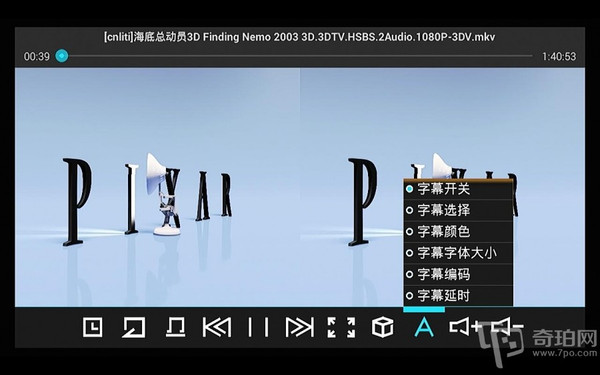Viewport: 600px width, 375px height.
Task: Click the middle of the playback timeline
Action: coord(297,56)
